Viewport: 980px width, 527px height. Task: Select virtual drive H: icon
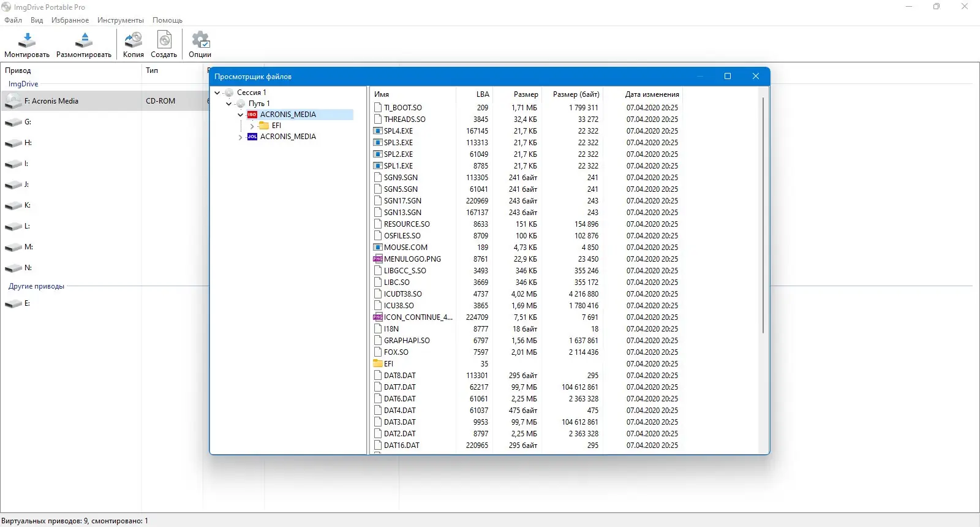click(13, 143)
